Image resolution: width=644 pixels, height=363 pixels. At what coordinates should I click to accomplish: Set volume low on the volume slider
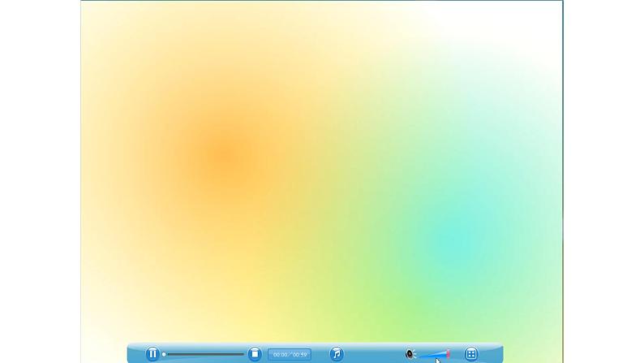[423, 355]
